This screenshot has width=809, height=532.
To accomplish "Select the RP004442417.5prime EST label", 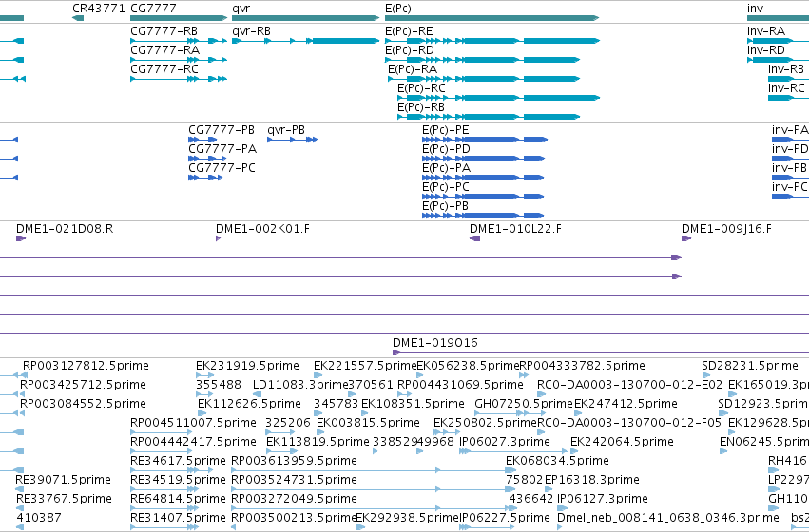I will [x=194, y=442].
